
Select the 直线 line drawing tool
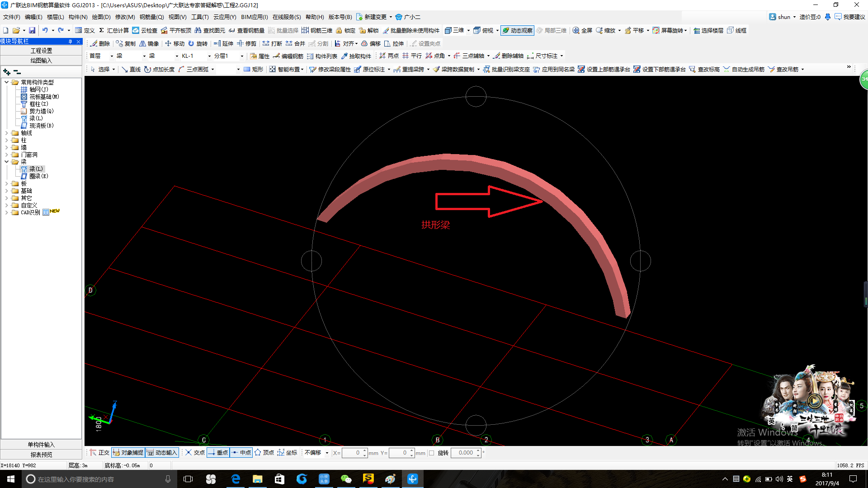click(x=131, y=69)
